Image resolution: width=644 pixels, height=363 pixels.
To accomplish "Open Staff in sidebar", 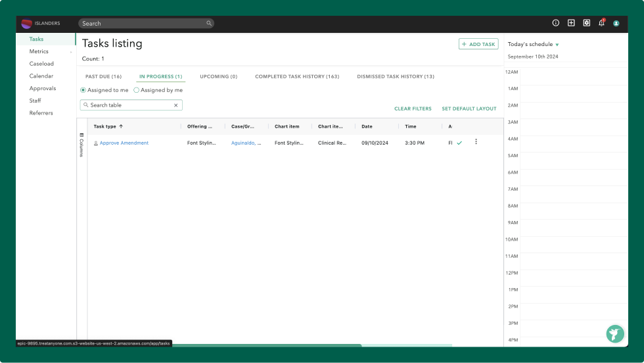I will click(x=35, y=101).
